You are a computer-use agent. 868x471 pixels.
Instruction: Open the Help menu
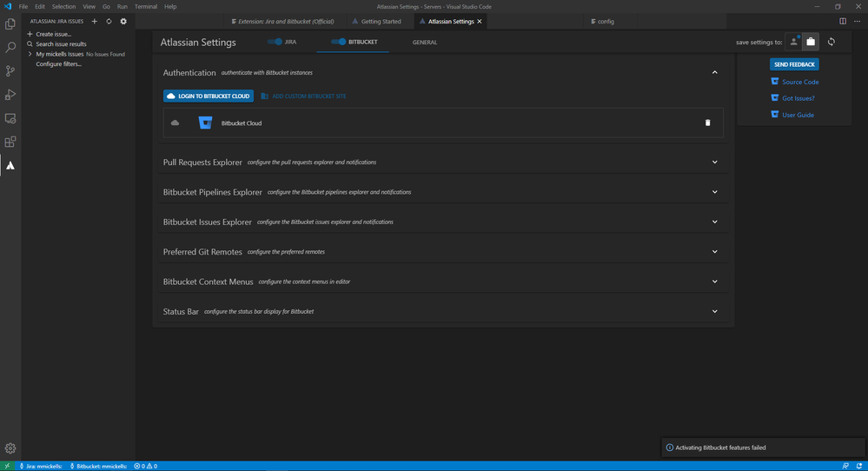click(170, 7)
